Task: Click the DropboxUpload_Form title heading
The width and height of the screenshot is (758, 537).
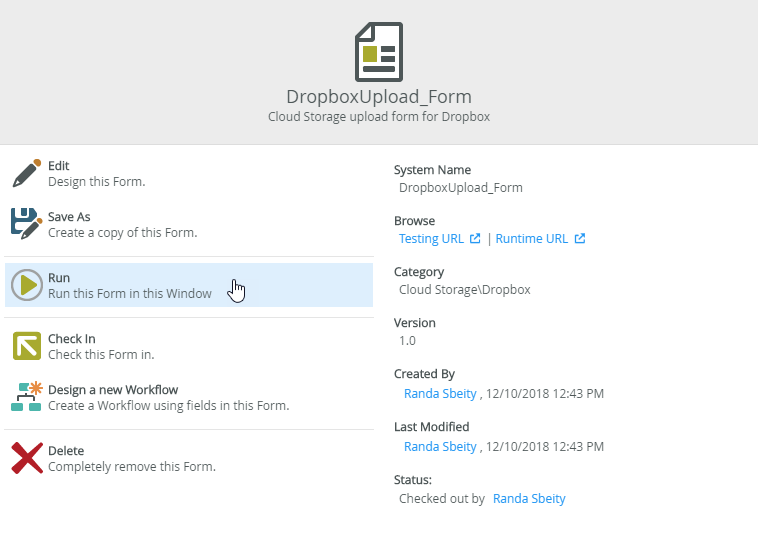Action: click(x=379, y=97)
